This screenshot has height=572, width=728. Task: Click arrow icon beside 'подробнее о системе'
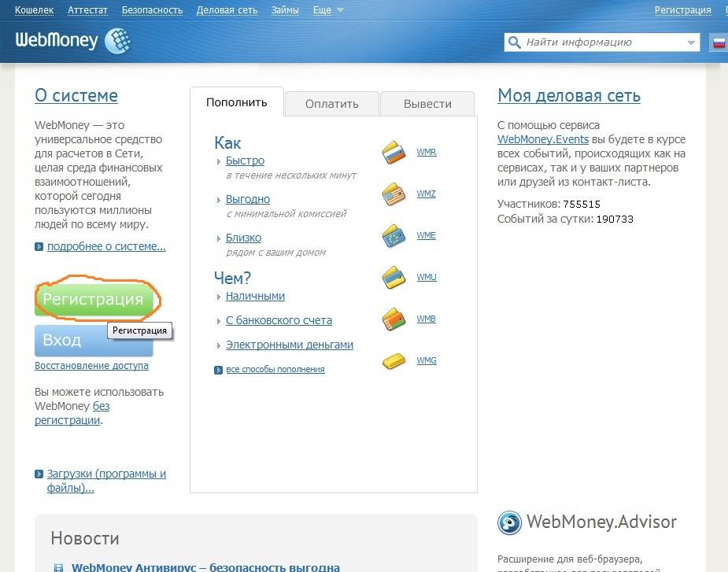pyautogui.click(x=39, y=246)
